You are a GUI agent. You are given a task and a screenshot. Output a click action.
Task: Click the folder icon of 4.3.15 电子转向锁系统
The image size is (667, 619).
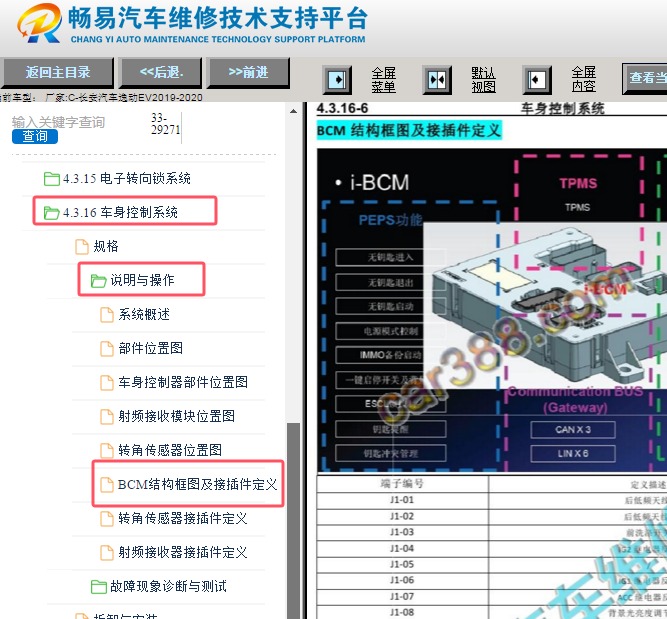click(51, 179)
